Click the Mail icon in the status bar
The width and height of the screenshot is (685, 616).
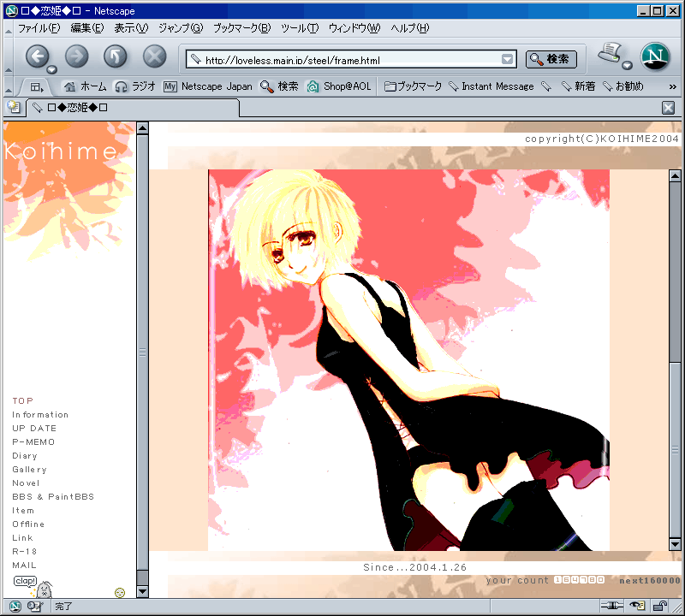[x=34, y=606]
